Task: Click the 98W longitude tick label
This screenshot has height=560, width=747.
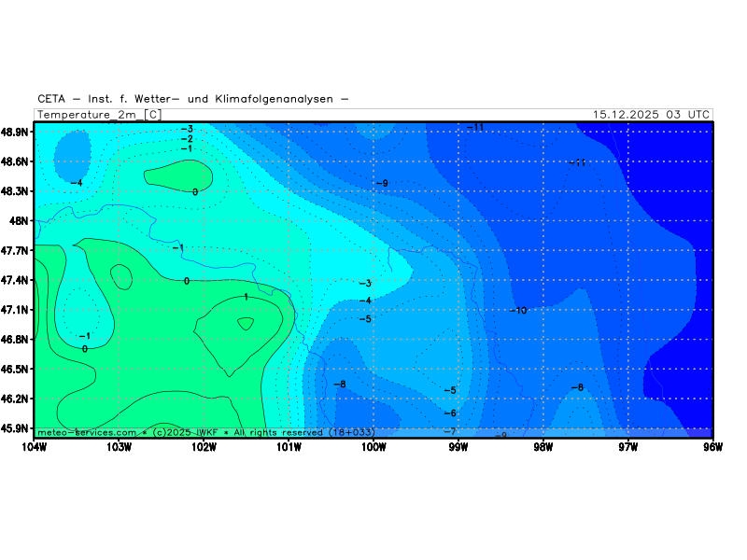Action: (543, 446)
